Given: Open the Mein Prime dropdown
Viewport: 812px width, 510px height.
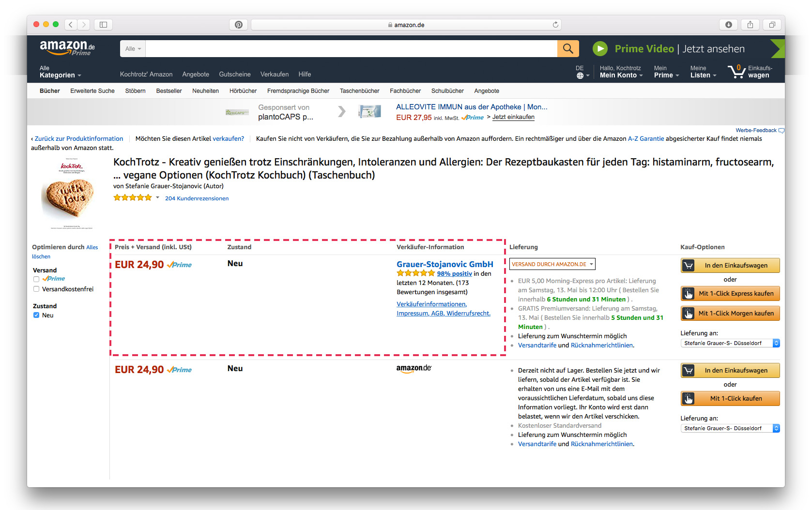Looking at the screenshot, I should click(x=666, y=72).
